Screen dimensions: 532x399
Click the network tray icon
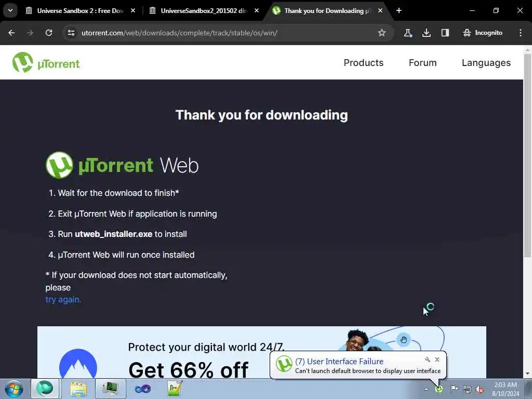tap(467, 390)
